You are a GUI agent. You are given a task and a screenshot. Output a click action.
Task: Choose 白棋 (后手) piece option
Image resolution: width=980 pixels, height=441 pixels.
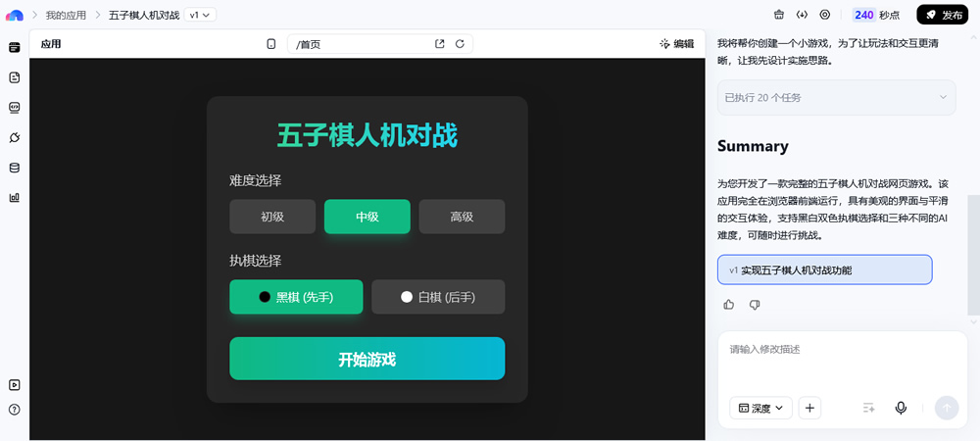[438, 297]
